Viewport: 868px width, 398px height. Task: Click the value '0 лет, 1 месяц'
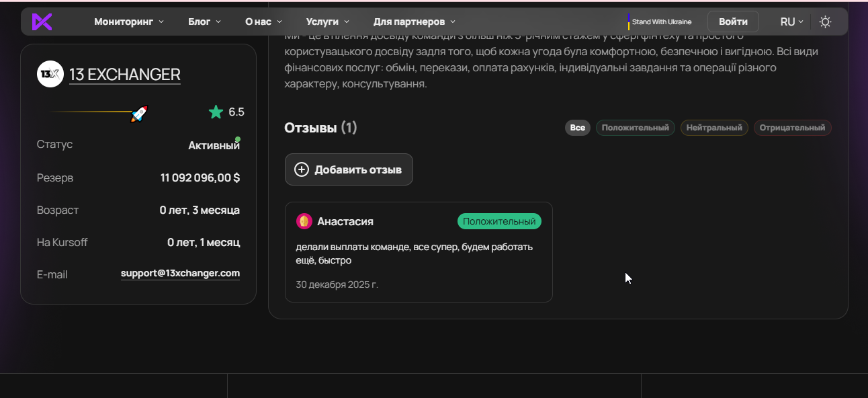(x=204, y=242)
